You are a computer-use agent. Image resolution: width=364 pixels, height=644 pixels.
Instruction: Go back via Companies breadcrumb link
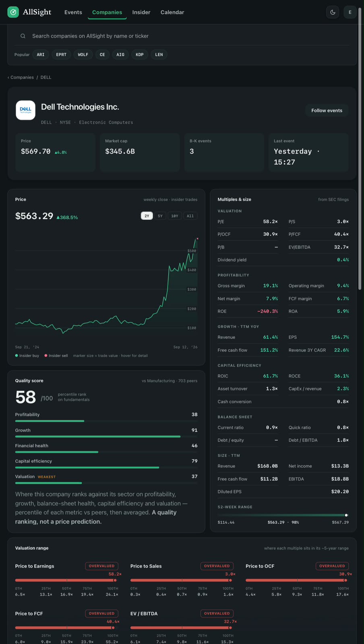(22, 77)
